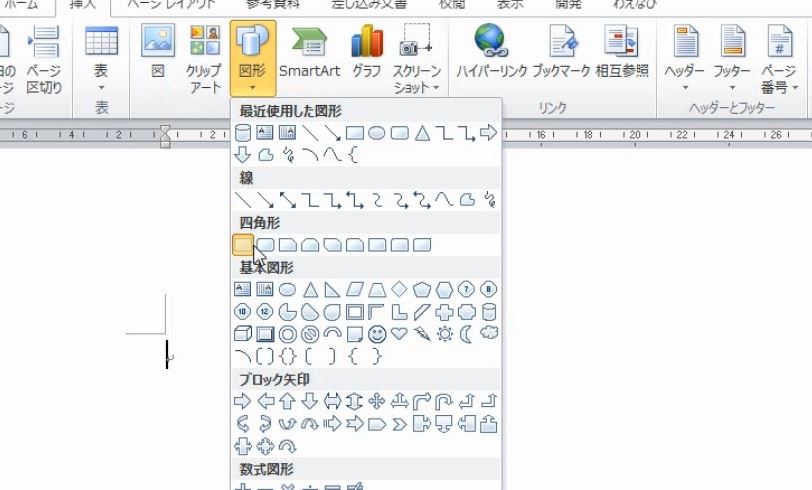Collapse the 図形 shapes dropdown button
Viewport: 812px width, 490px height.
(253, 58)
